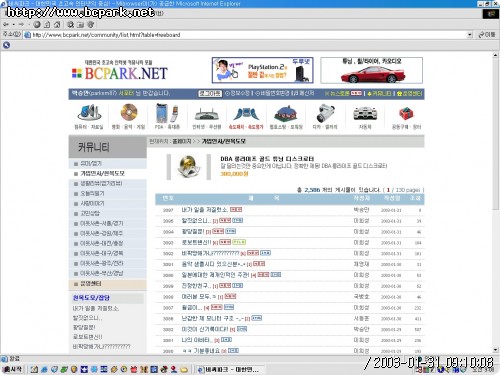Open the post 나의 아바타.. in the list
500x375 pixels.
[x=197, y=340]
